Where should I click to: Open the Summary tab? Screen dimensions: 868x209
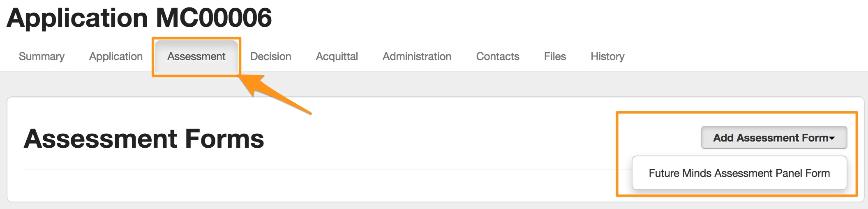coord(42,56)
